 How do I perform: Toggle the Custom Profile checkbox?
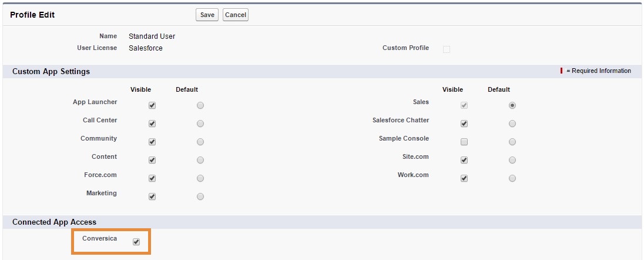447,49
